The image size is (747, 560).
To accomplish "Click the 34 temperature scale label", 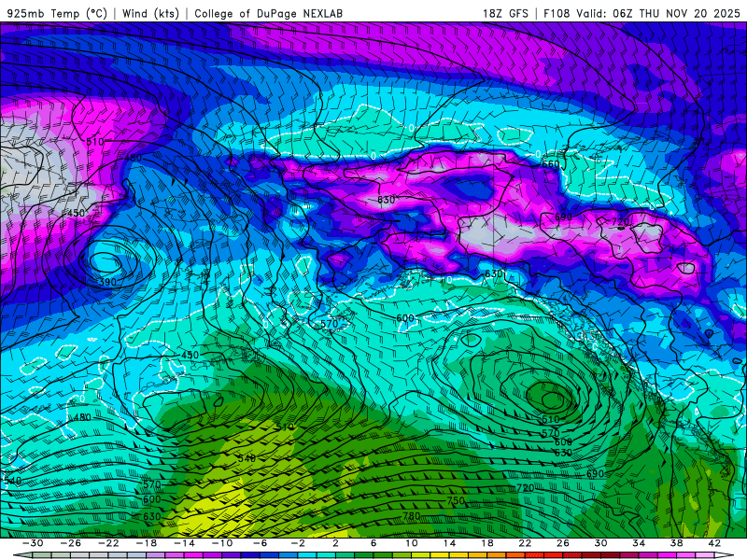I will pyautogui.click(x=639, y=543).
